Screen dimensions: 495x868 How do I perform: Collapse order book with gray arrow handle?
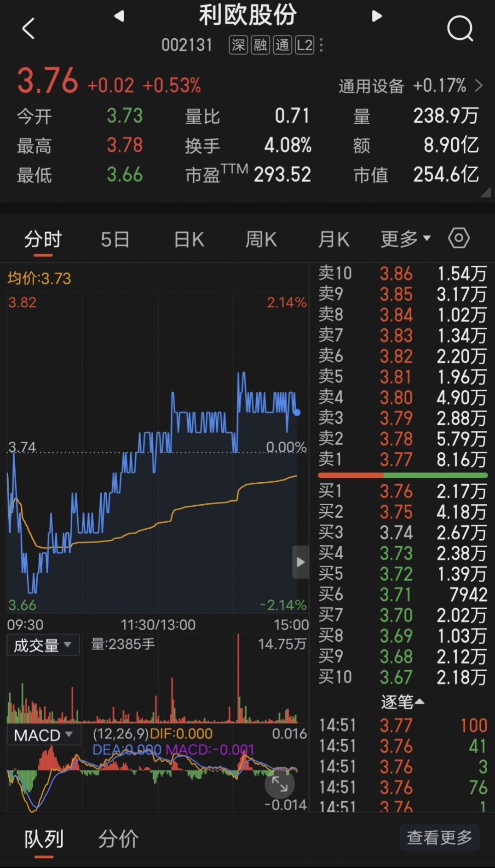[x=300, y=562]
